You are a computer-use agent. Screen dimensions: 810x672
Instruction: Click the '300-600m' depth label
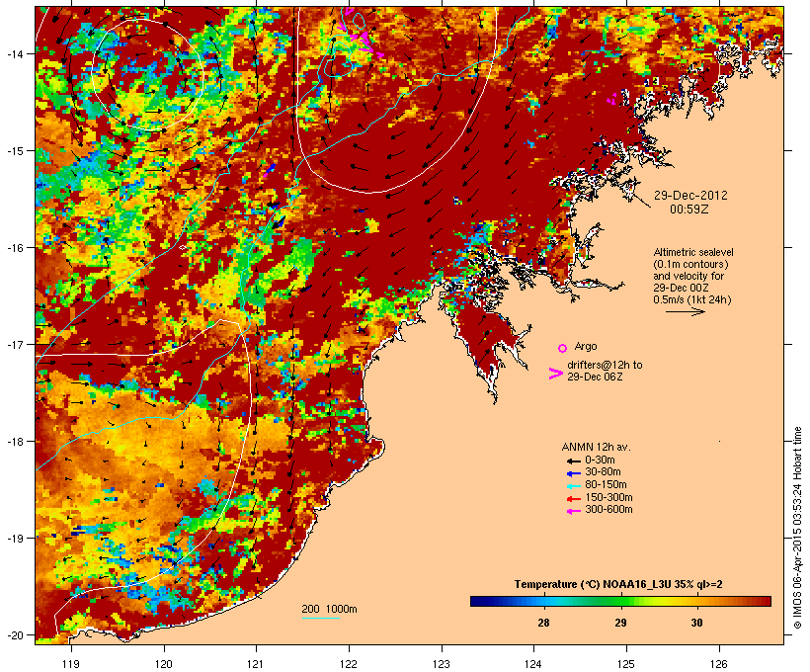coord(609,510)
